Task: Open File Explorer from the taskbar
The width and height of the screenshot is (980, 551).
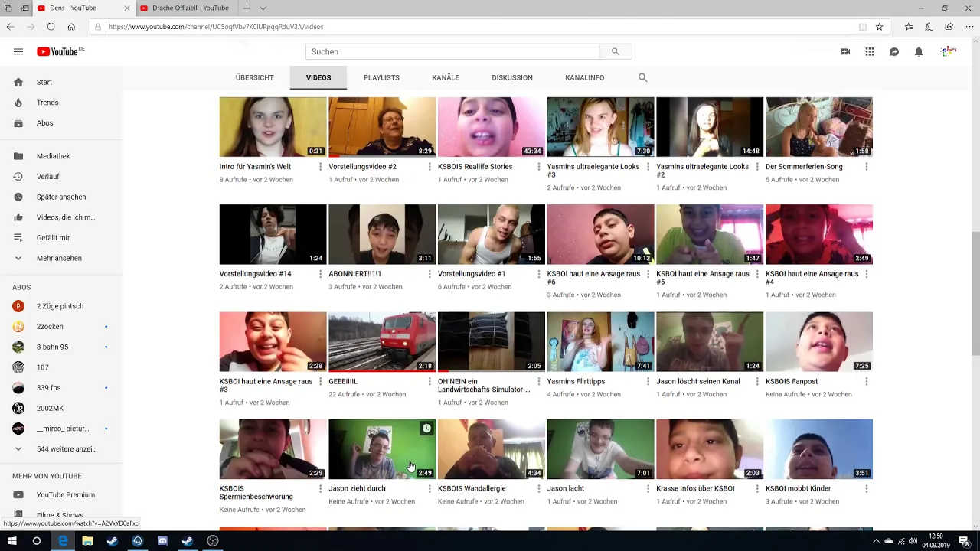Action: tap(87, 541)
